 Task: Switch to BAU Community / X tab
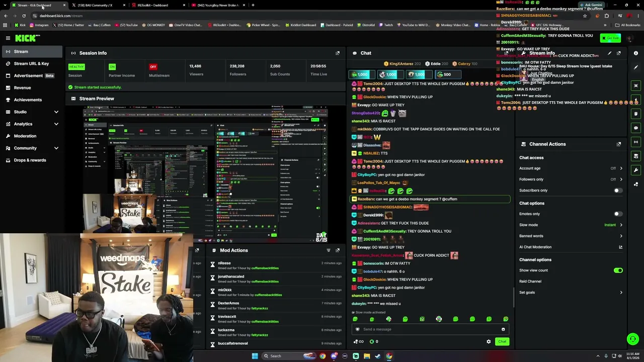98,5
